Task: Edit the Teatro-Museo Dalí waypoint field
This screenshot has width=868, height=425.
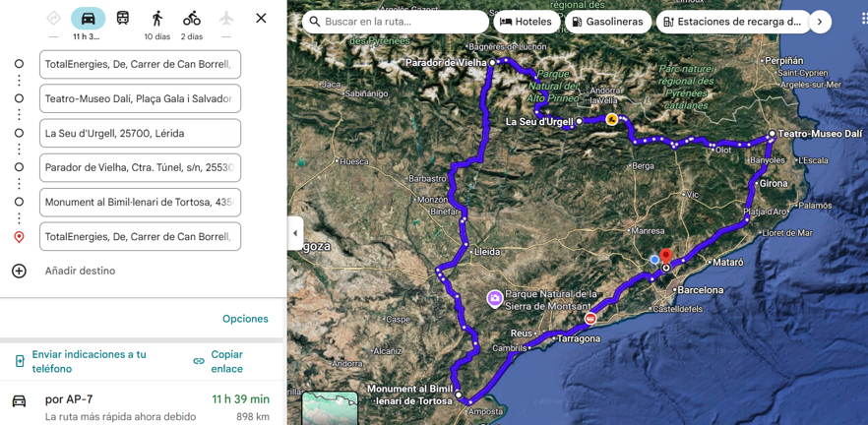Action: pyautogui.click(x=140, y=99)
